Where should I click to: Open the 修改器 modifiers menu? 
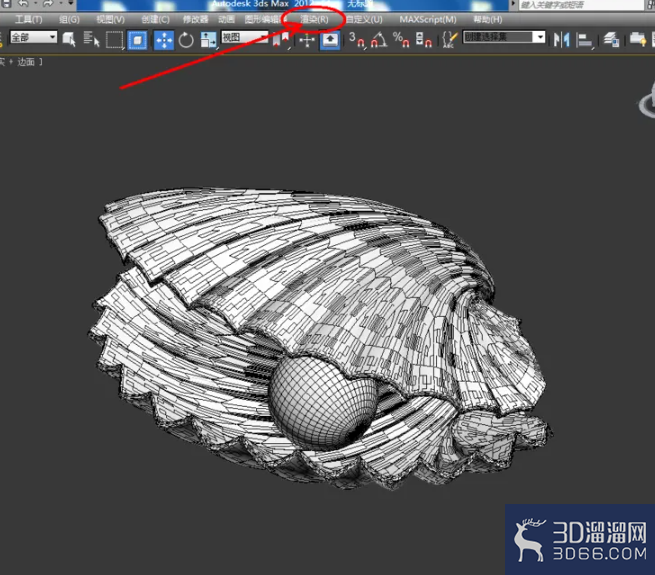coord(195,19)
